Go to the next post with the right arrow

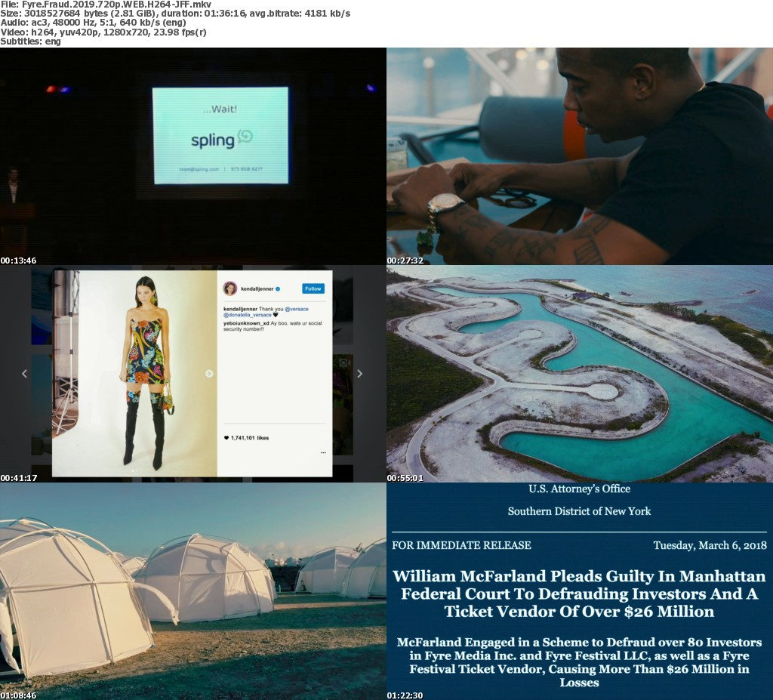pos(359,373)
